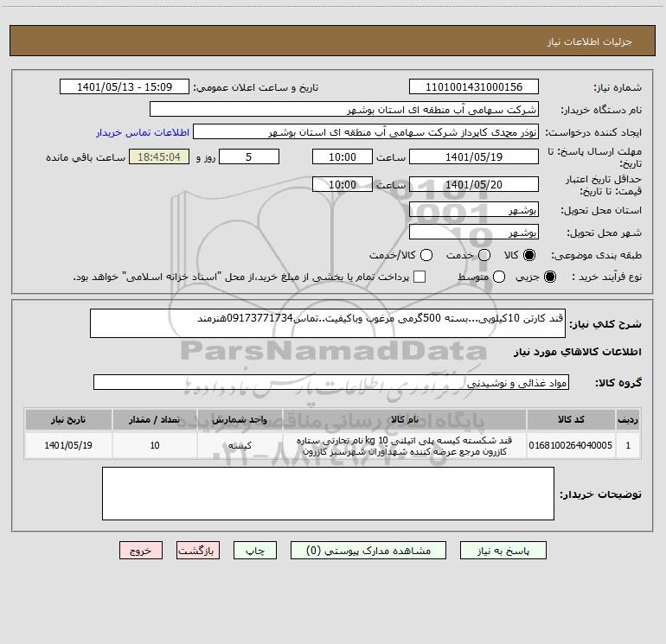The image size is (666, 644).
Task: Click the response deadline date 1401/05/19 field
Action: (x=474, y=157)
